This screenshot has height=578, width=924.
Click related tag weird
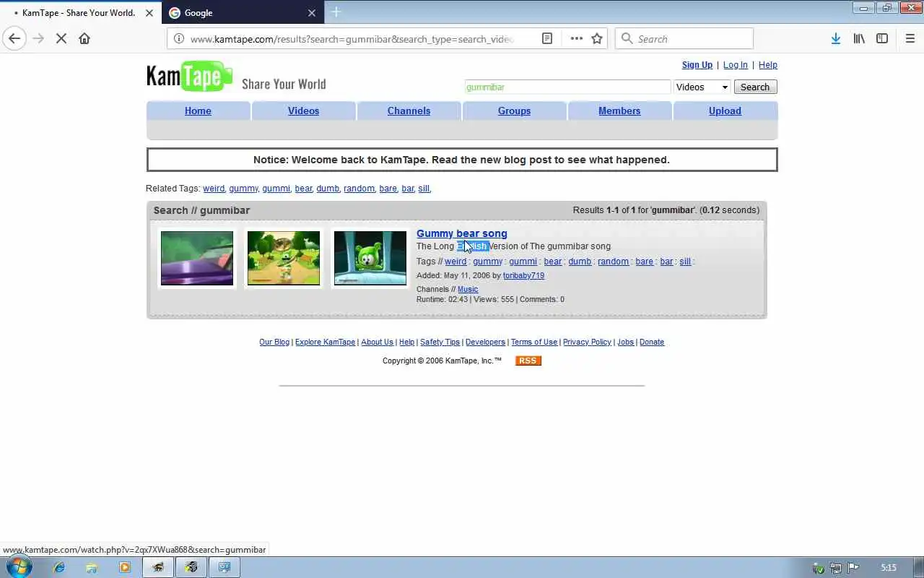pos(214,189)
